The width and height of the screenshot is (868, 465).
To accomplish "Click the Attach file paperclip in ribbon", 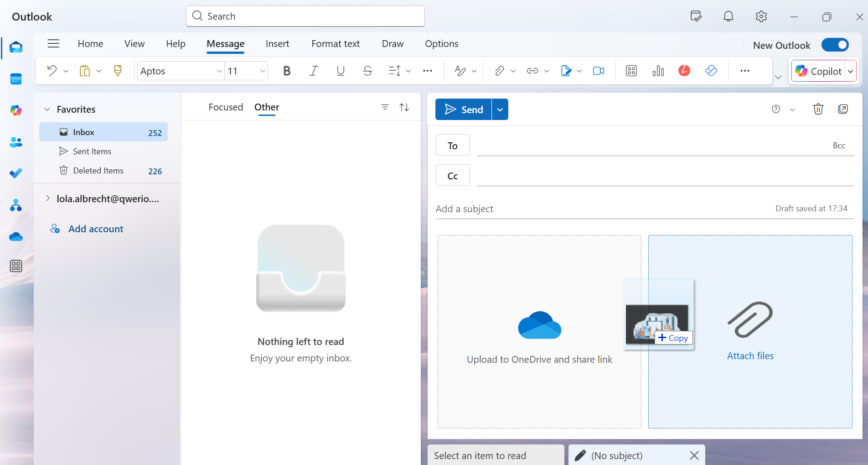I will (499, 71).
